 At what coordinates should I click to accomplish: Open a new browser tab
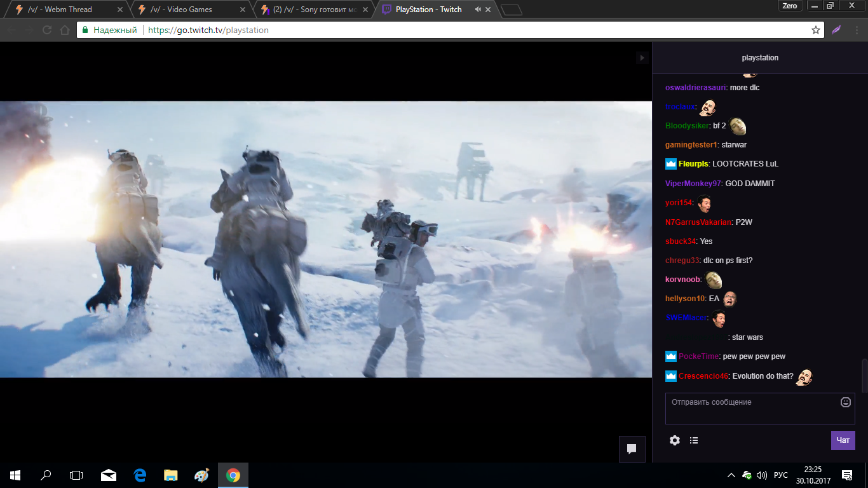(511, 10)
